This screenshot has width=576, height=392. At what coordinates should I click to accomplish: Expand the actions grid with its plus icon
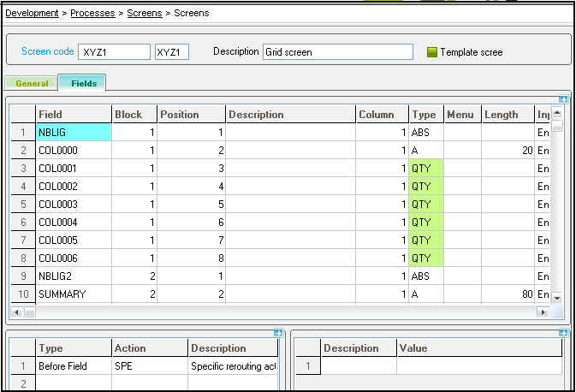278,333
